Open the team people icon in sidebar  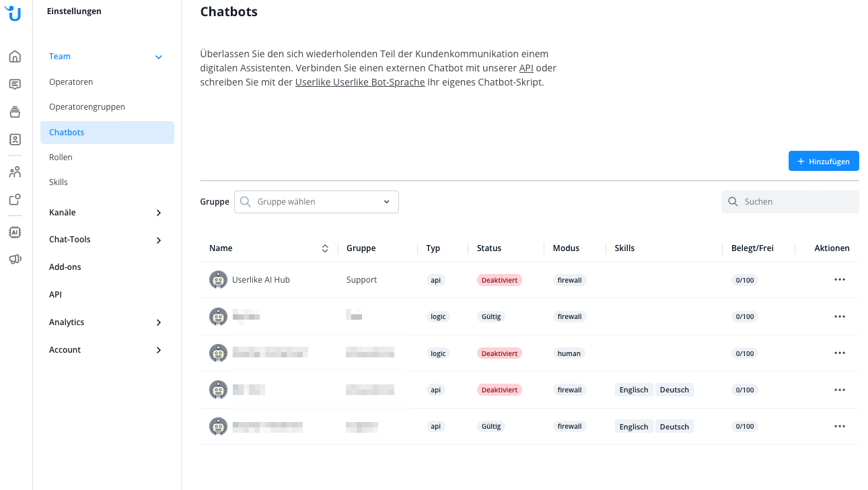(x=15, y=172)
